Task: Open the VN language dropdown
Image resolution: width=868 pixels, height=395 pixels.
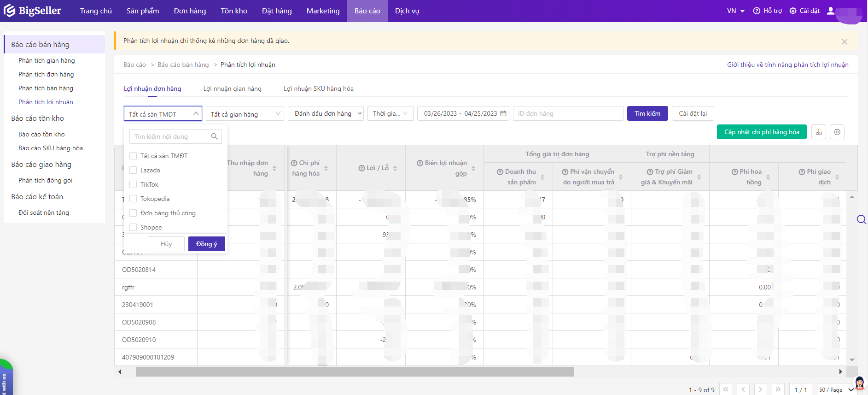Action: (735, 11)
